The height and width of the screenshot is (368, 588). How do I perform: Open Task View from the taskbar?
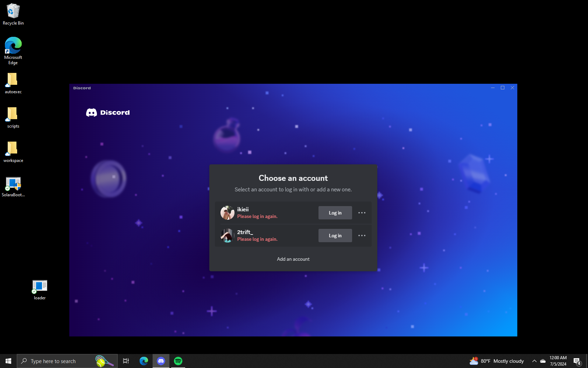coord(126,361)
